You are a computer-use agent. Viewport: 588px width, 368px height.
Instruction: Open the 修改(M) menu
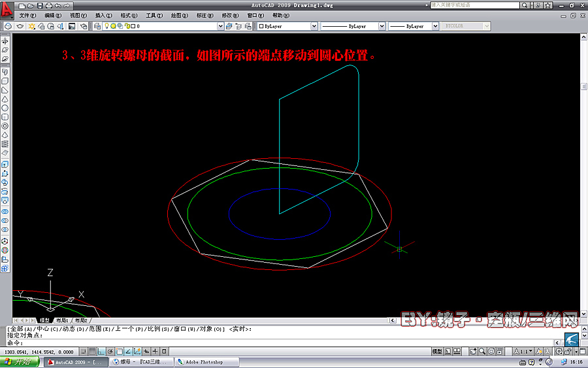(230, 16)
